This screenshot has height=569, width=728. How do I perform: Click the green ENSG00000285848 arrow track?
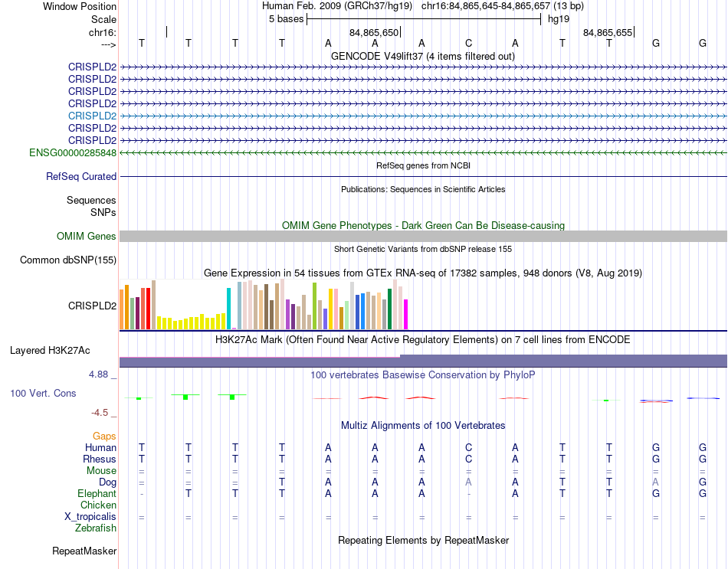pos(423,152)
